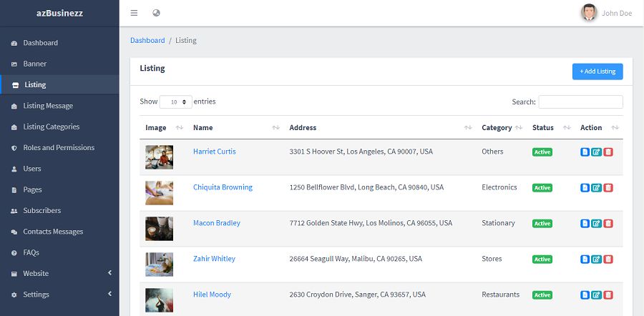The width and height of the screenshot is (644, 316).
Task: Click the view icon for Harriet Curtis
Action: (585, 152)
